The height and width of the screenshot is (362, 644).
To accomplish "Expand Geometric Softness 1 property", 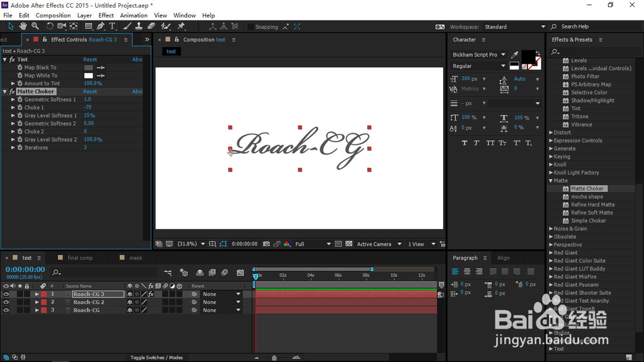I will (13, 99).
